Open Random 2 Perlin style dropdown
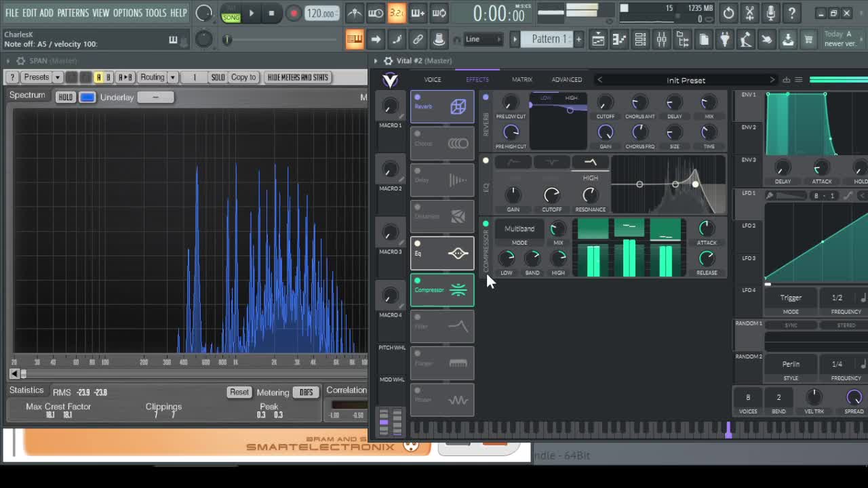868x488 pixels. point(791,364)
